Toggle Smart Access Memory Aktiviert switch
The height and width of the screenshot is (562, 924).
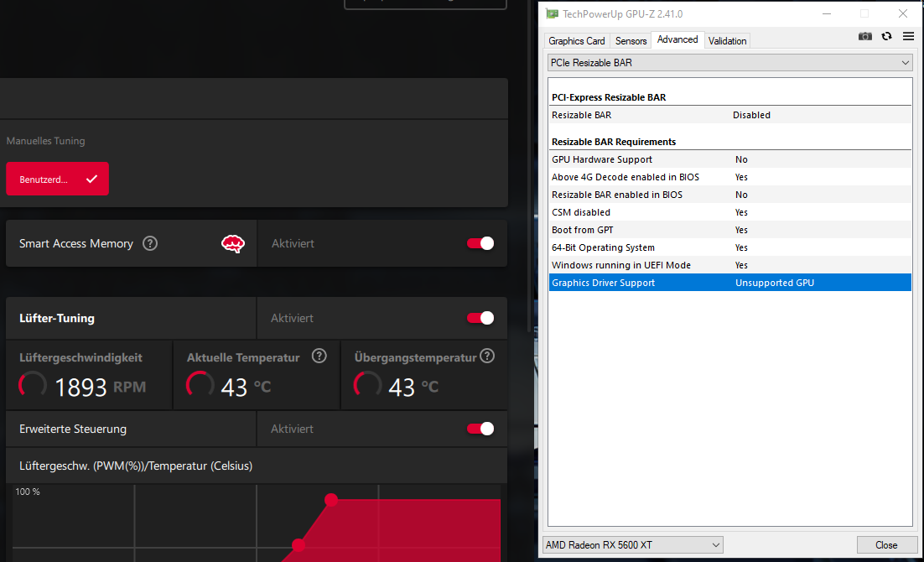tap(480, 242)
